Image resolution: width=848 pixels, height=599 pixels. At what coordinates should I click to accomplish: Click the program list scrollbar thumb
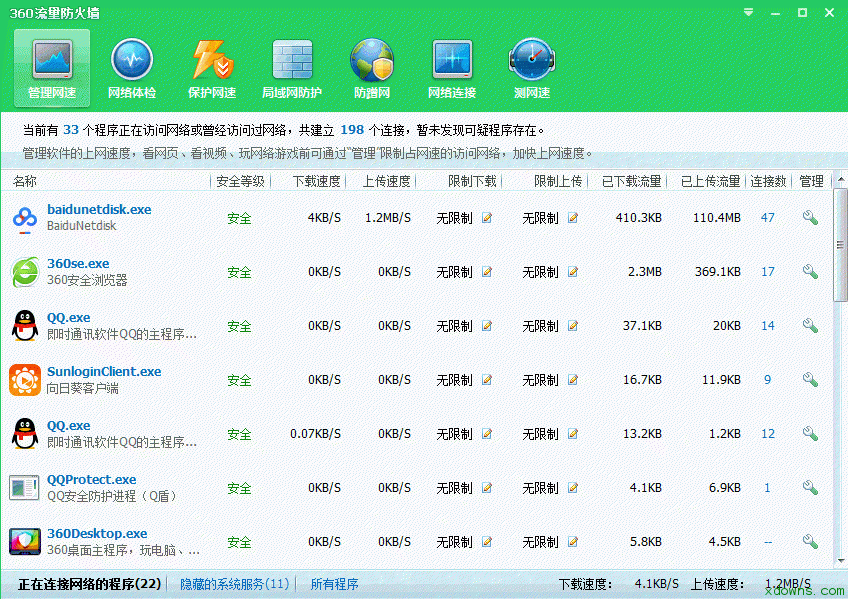(840, 244)
